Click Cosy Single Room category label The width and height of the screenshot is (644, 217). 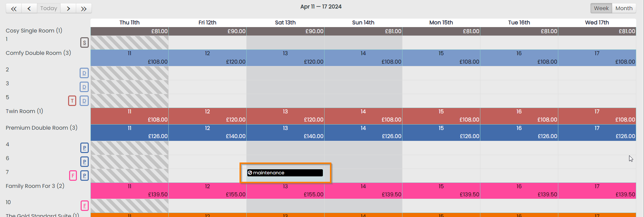pyautogui.click(x=34, y=31)
